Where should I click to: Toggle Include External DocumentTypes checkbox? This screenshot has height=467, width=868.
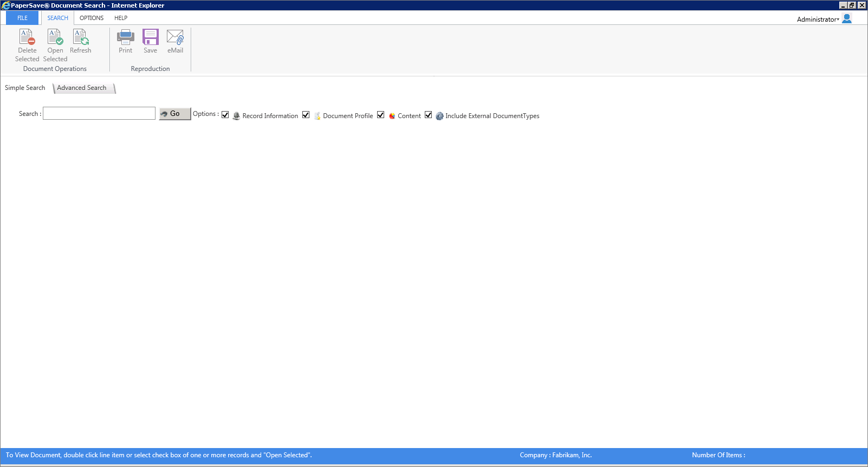(429, 115)
